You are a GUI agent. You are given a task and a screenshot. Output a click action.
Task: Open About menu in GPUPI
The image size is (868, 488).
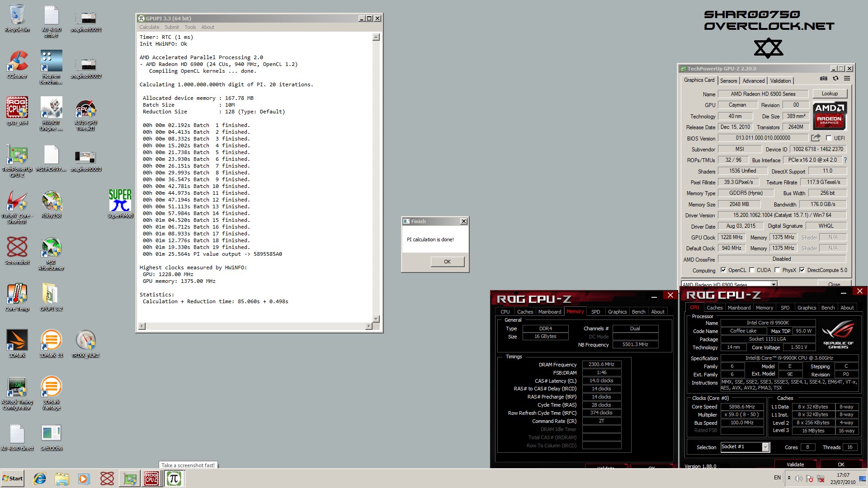pyautogui.click(x=208, y=27)
